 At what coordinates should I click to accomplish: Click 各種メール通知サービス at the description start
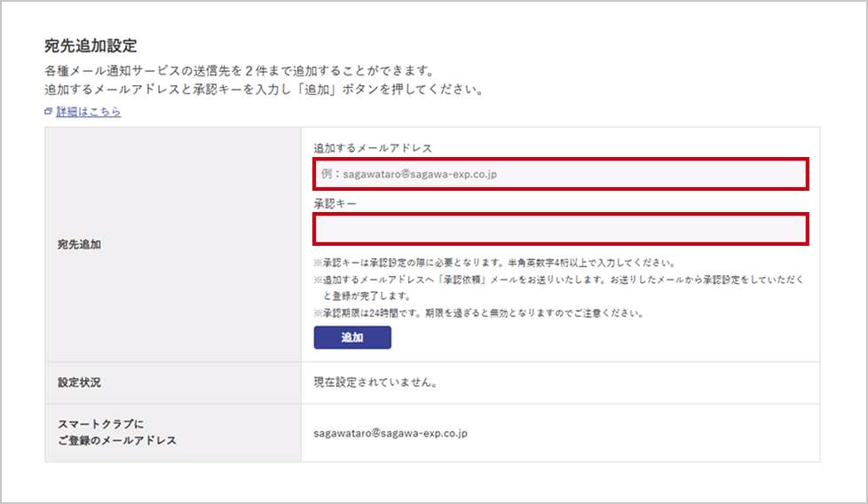[x=102, y=71]
